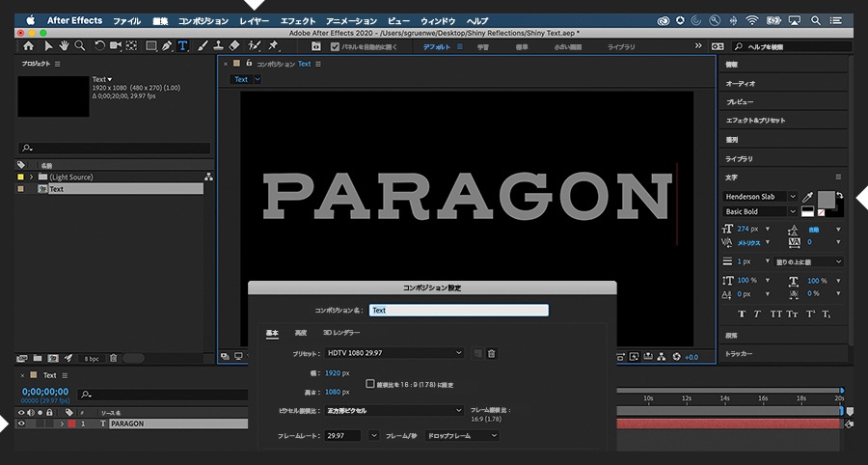Open the ファイル (File) menu
This screenshot has width=868, height=465.
coord(126,21)
